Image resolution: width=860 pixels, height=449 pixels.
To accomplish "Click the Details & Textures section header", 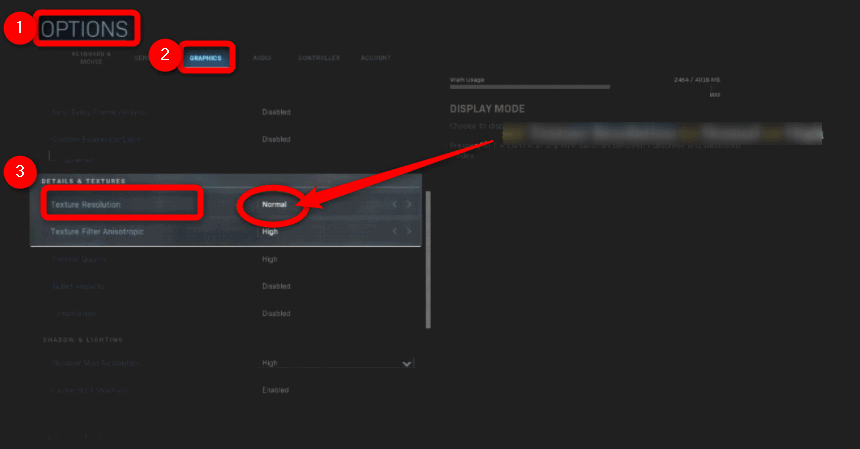I will [x=83, y=181].
